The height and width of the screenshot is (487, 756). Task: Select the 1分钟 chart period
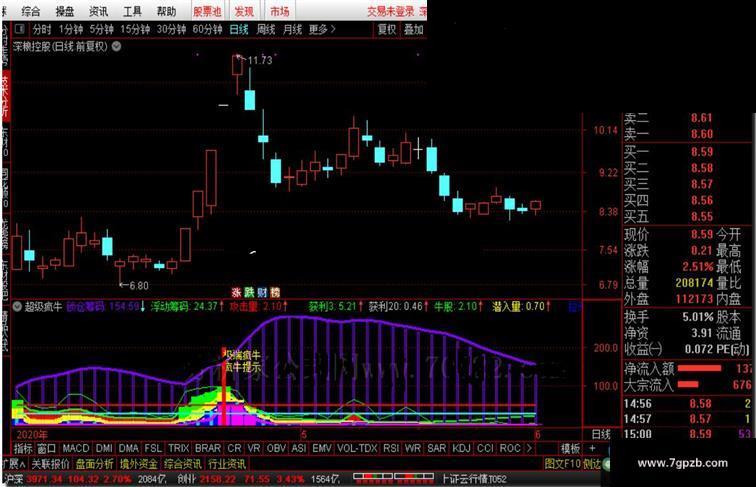[x=71, y=29]
